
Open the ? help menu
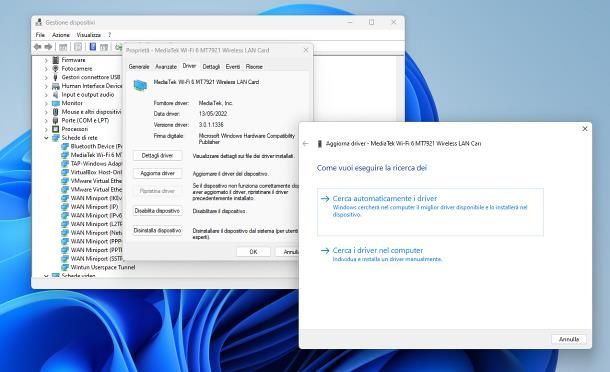point(110,35)
